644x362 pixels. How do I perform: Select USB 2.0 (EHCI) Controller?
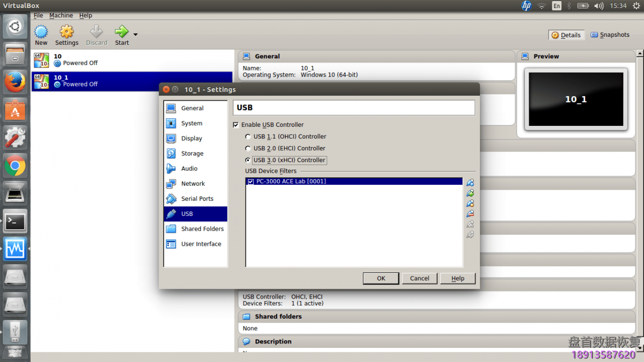[x=248, y=148]
